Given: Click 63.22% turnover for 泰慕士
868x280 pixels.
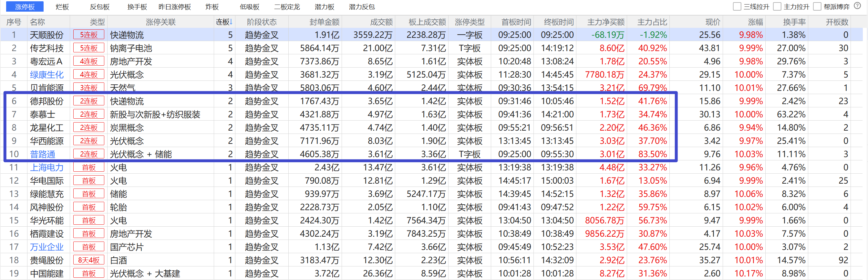Looking at the screenshot, I should click(x=791, y=114).
